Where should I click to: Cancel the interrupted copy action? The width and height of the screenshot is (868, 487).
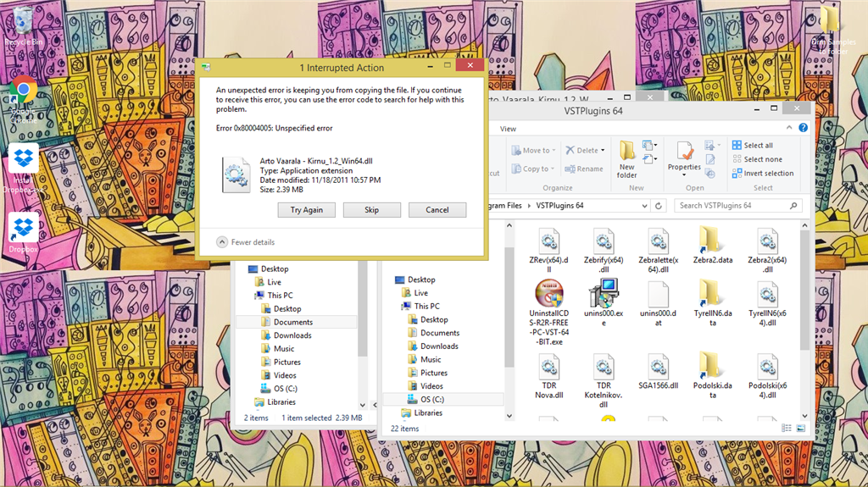tap(437, 210)
